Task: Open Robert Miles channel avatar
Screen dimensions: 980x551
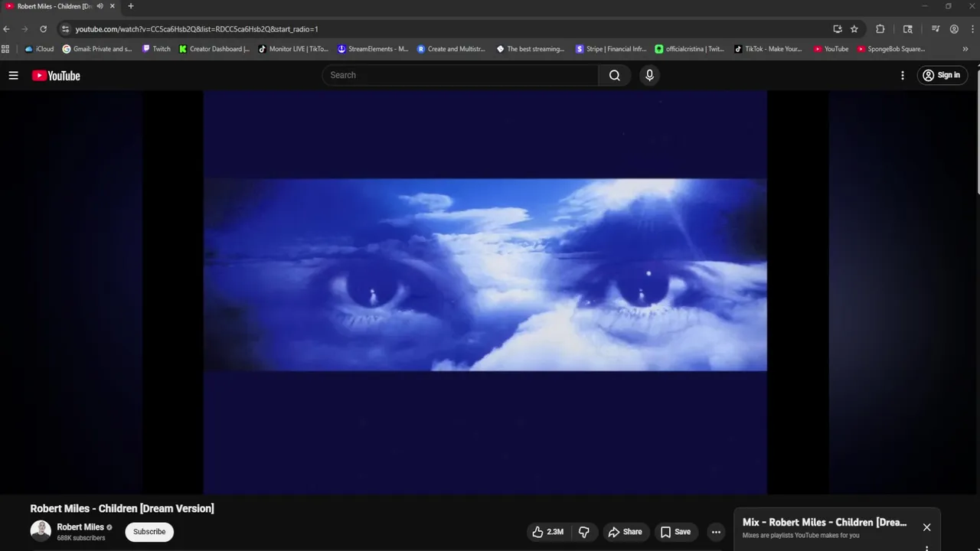Action: pos(41,531)
